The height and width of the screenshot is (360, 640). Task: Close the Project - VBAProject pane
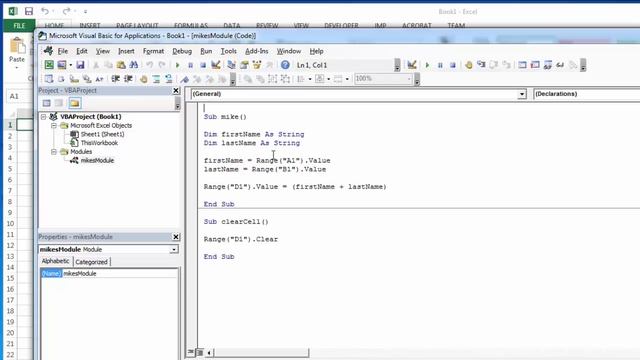point(176,91)
